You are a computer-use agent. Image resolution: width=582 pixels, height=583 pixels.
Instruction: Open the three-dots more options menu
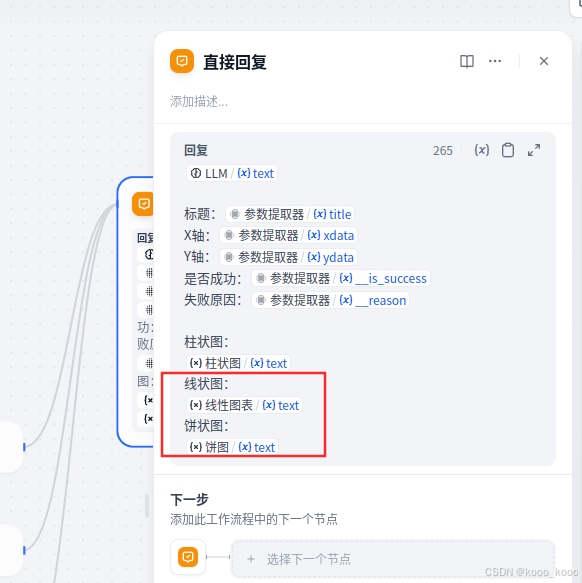[x=495, y=61]
